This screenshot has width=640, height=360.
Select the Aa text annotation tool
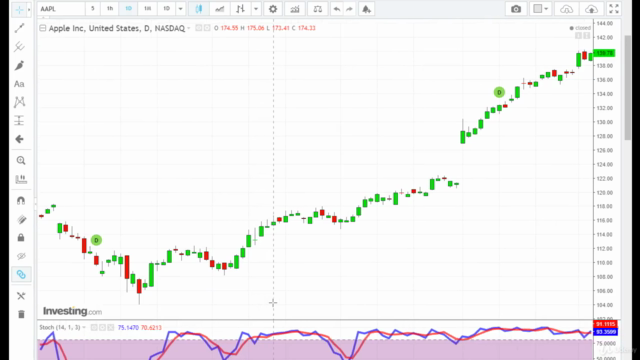click(x=19, y=84)
